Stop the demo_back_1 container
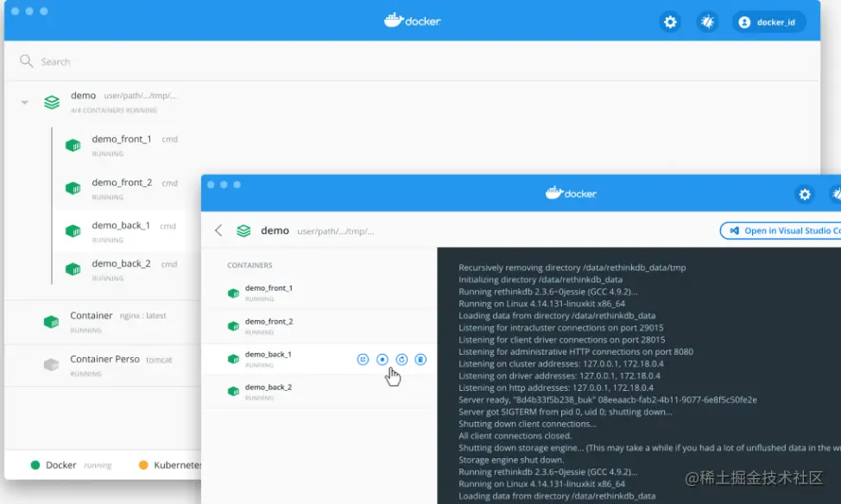841x504 pixels. [383, 359]
